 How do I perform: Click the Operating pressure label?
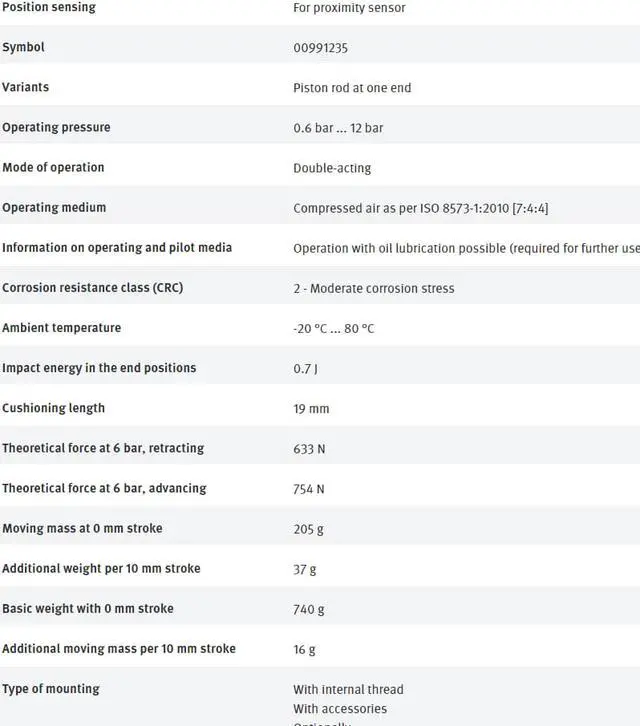click(56, 127)
